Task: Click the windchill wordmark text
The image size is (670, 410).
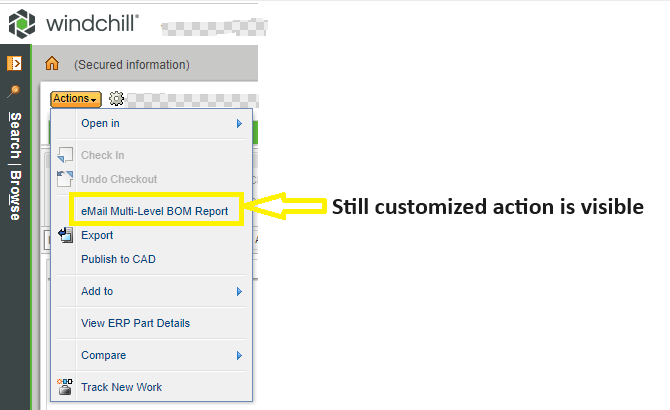Action: point(92,23)
